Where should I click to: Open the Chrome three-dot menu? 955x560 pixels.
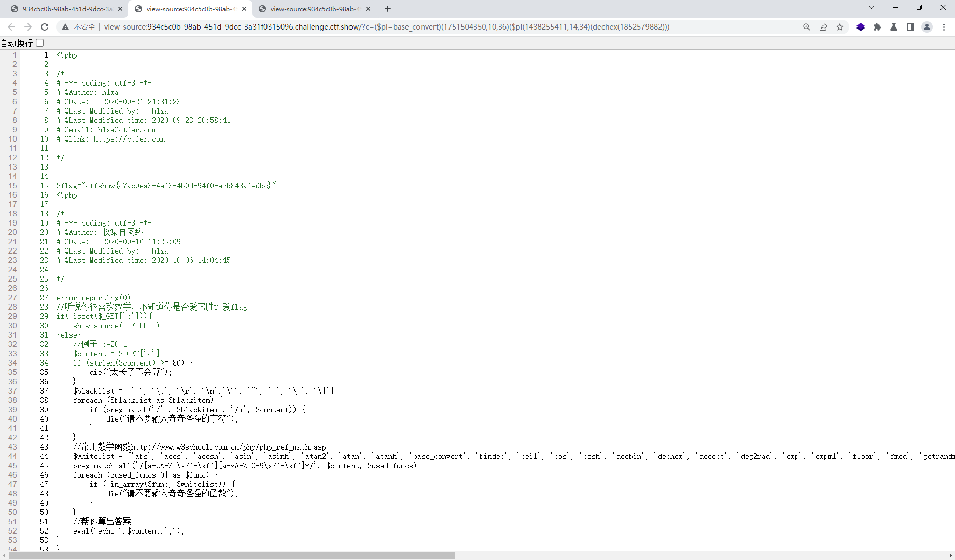(944, 27)
